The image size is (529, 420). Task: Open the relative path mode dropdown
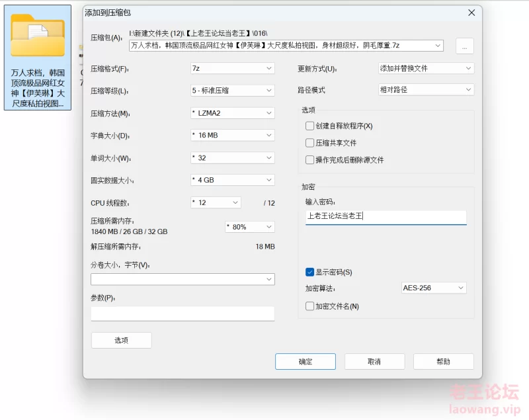[426, 90]
